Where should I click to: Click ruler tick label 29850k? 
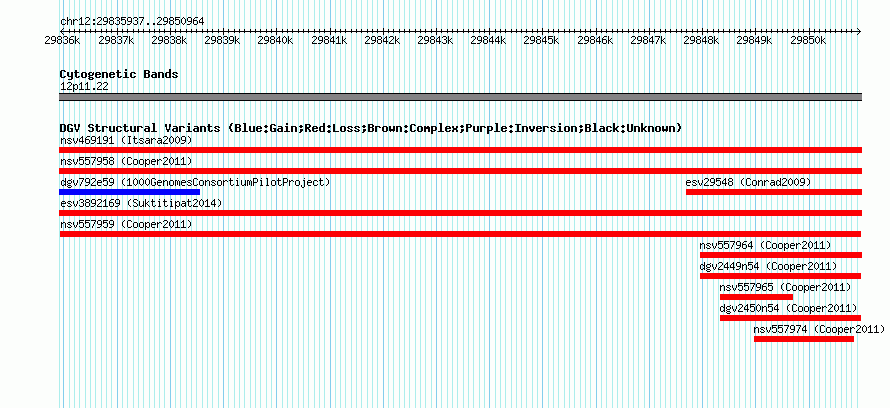click(808, 40)
